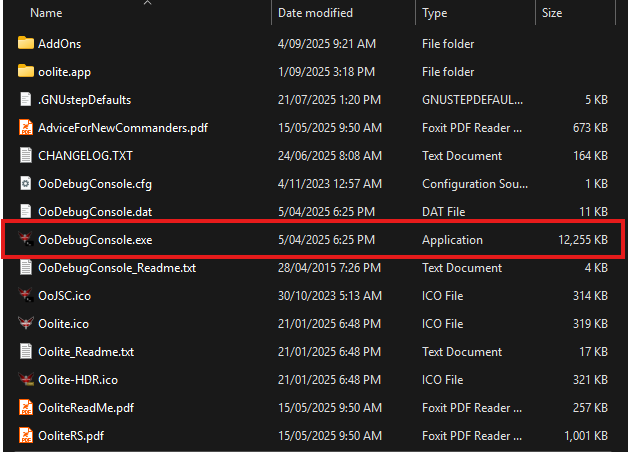Select the OoDebugConsole_Readme.txt file icon

(x=26, y=267)
